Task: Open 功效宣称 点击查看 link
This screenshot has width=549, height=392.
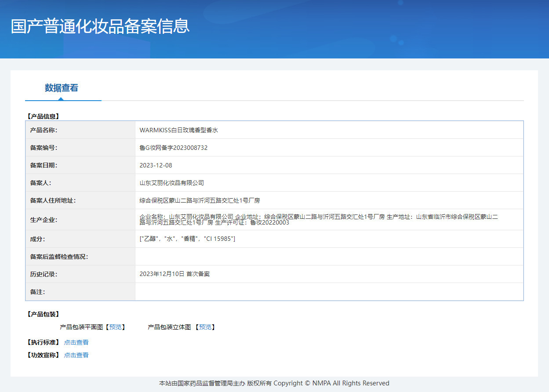Action: point(76,355)
